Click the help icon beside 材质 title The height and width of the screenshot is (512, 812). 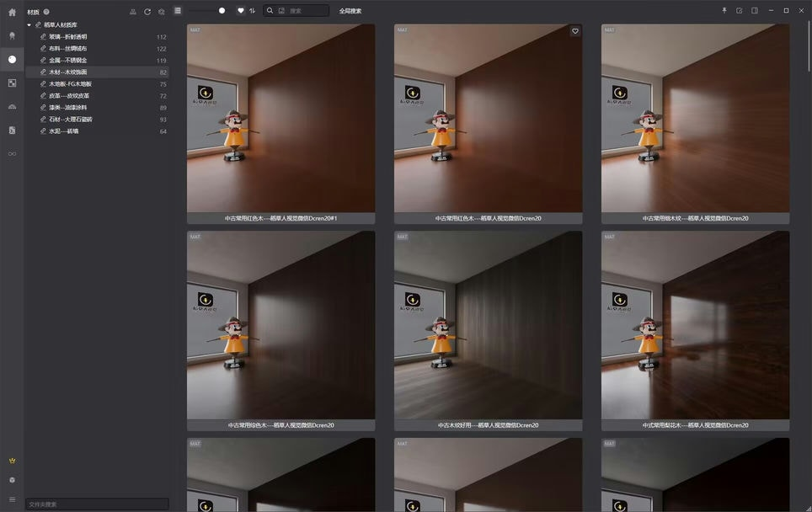(46, 12)
